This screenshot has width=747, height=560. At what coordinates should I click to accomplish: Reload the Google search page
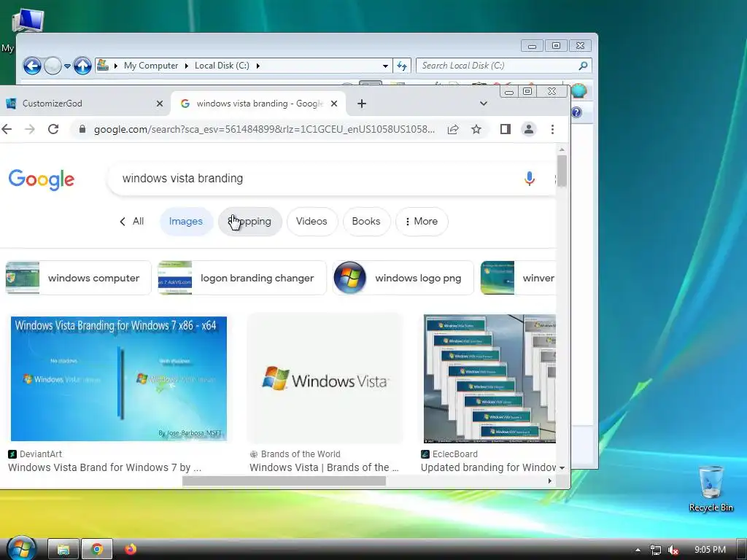coord(53,129)
